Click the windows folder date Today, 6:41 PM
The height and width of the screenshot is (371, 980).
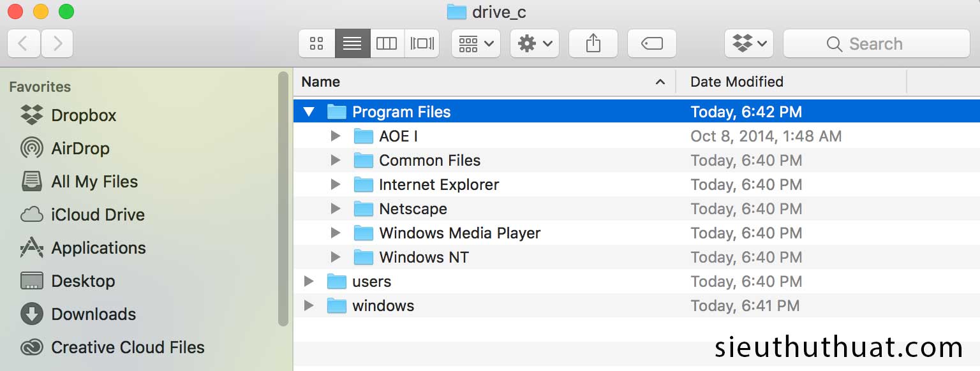[745, 306]
